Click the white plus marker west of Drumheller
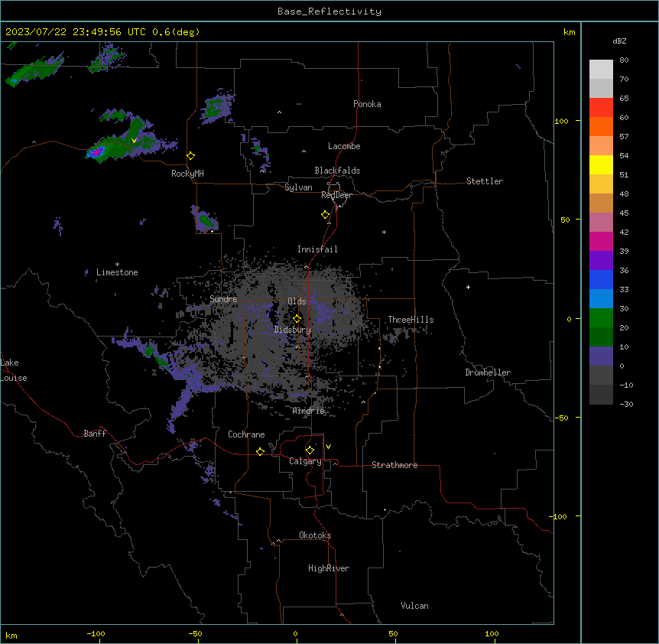659x644 pixels. [x=468, y=287]
